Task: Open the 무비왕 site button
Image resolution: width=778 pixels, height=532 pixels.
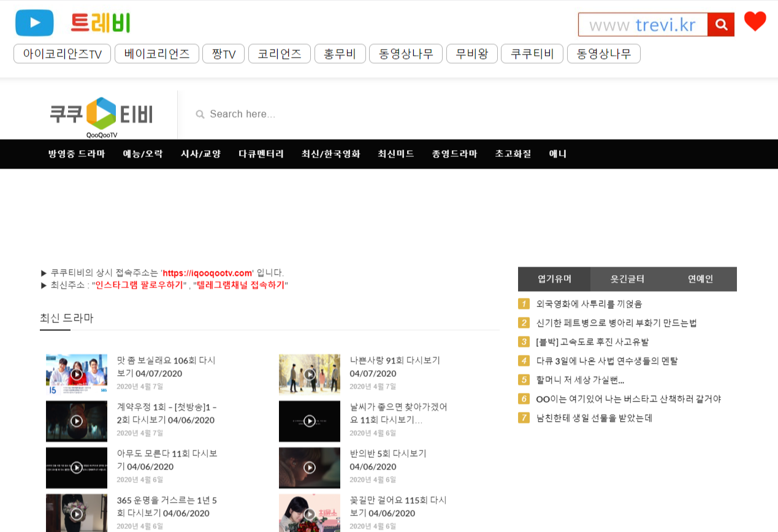Action: pyautogui.click(x=472, y=54)
